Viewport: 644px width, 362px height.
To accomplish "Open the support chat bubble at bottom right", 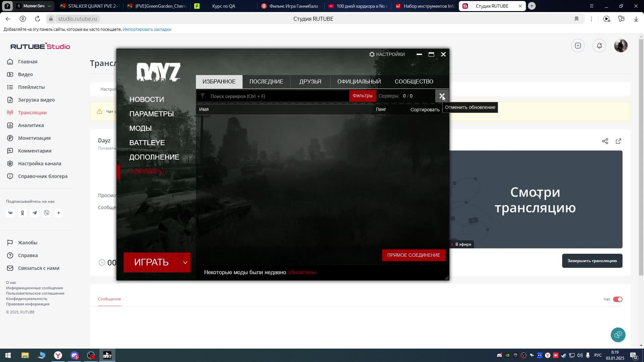I will (618, 335).
